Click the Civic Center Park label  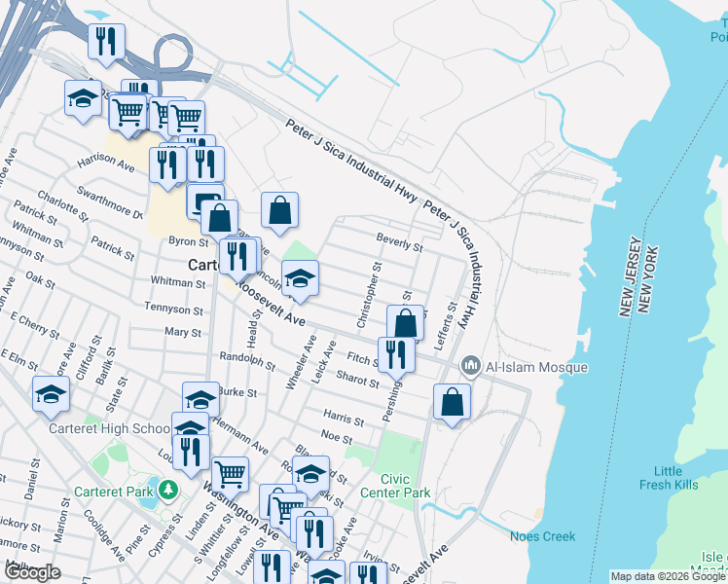coord(395,486)
